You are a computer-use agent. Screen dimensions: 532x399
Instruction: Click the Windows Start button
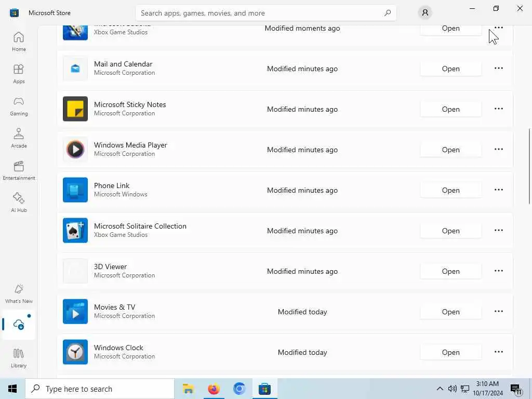[12, 389]
